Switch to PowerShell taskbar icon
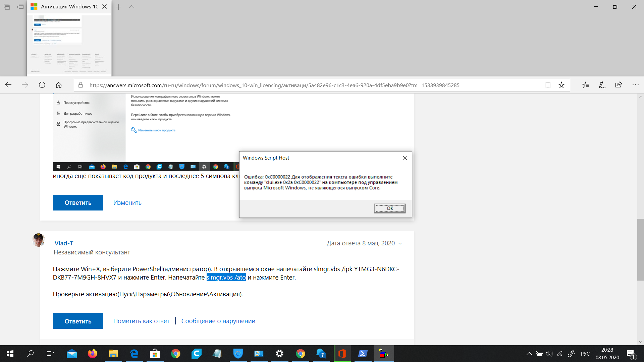Viewport: 644px width, 362px height. pos(363,354)
